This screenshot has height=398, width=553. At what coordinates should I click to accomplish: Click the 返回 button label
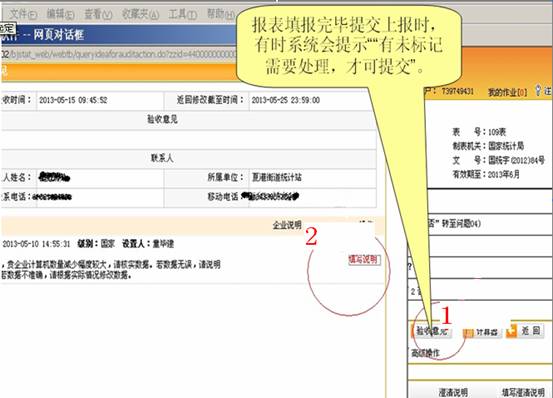(x=531, y=331)
